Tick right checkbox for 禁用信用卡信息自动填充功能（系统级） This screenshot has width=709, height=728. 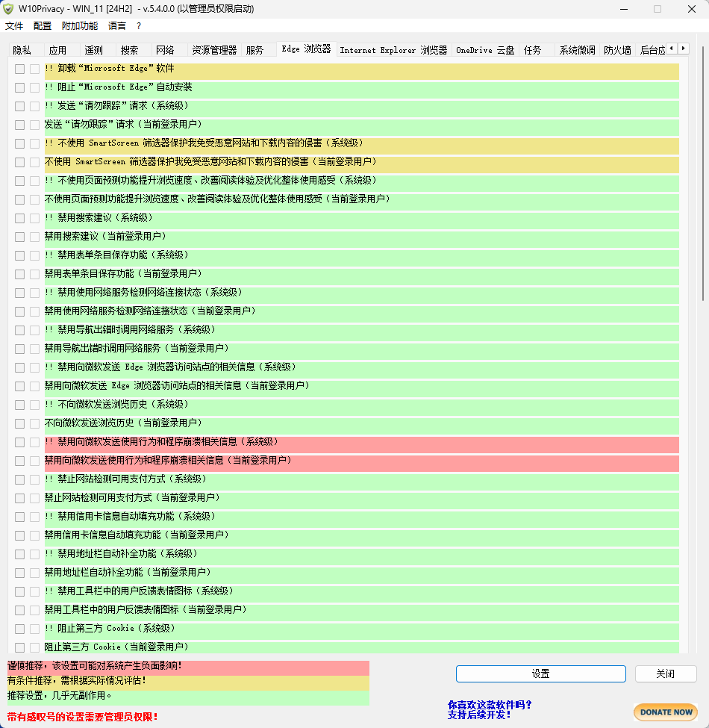click(x=34, y=517)
